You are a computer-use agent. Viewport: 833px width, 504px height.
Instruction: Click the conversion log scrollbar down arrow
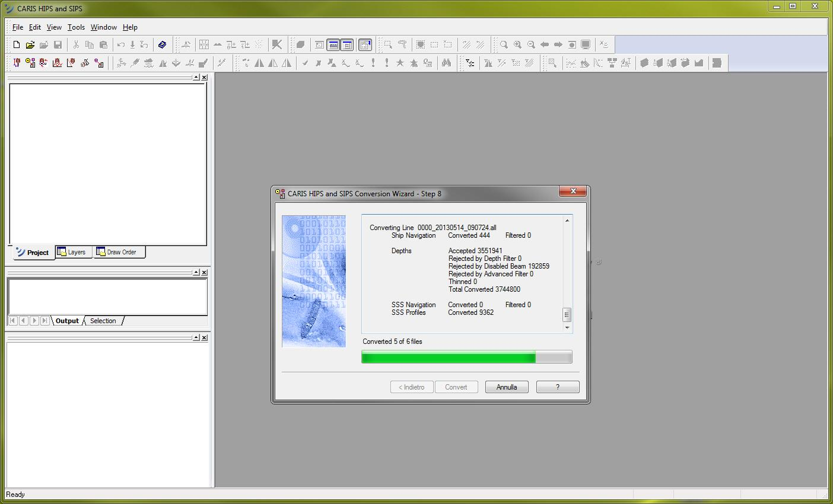point(567,327)
